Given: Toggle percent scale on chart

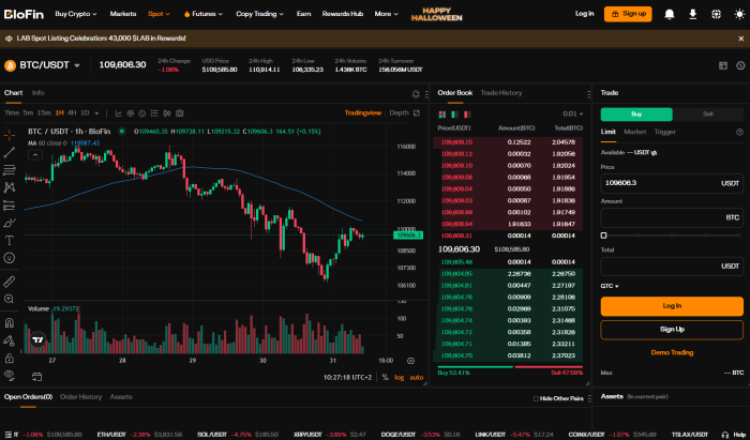Looking at the screenshot, I should pos(385,377).
